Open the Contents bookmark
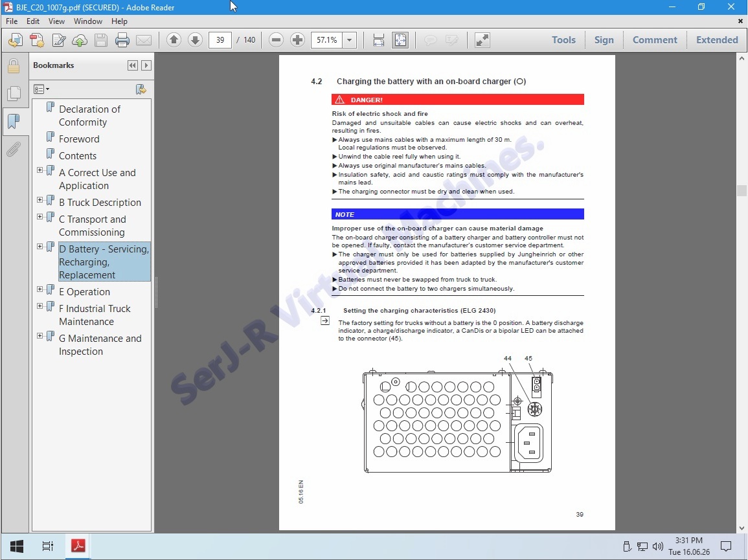 click(x=77, y=155)
